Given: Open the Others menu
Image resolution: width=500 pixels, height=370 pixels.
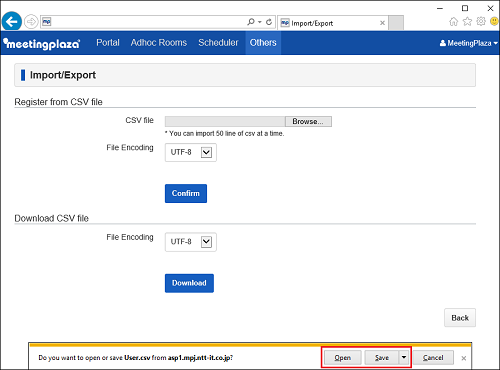Looking at the screenshot, I should (263, 43).
